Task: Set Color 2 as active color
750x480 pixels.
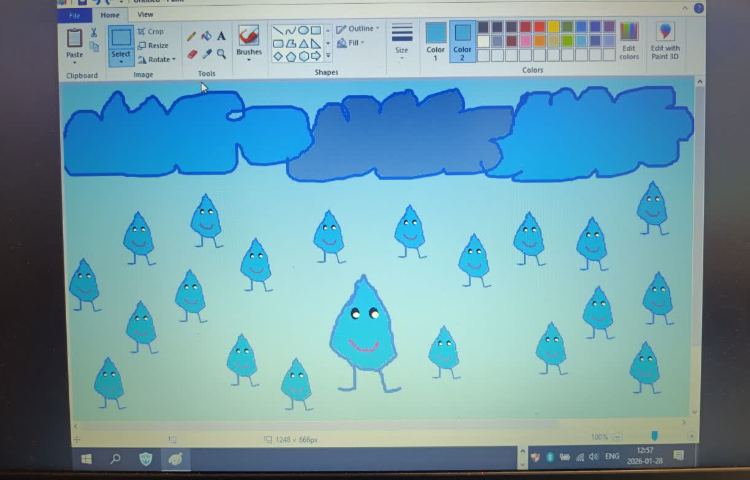Action: pyautogui.click(x=462, y=42)
